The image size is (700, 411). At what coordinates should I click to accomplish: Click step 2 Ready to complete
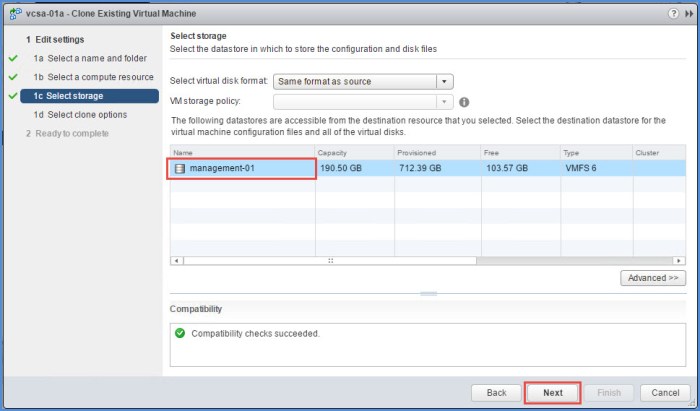(67, 133)
